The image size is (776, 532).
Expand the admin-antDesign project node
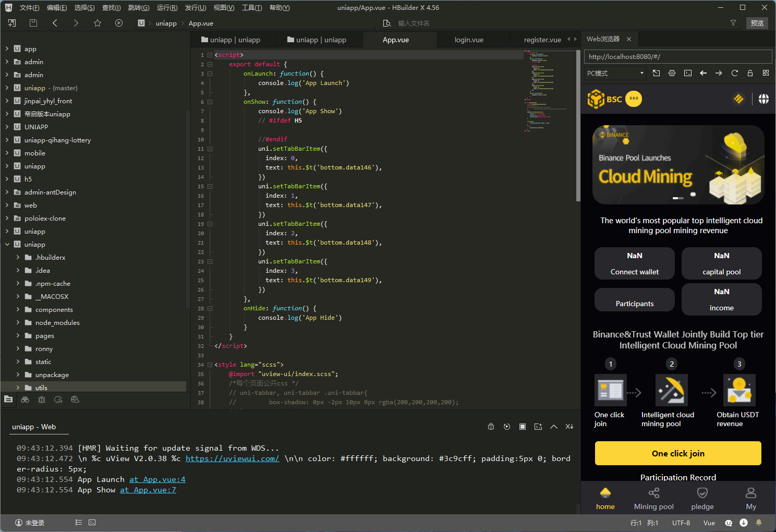tap(7, 192)
